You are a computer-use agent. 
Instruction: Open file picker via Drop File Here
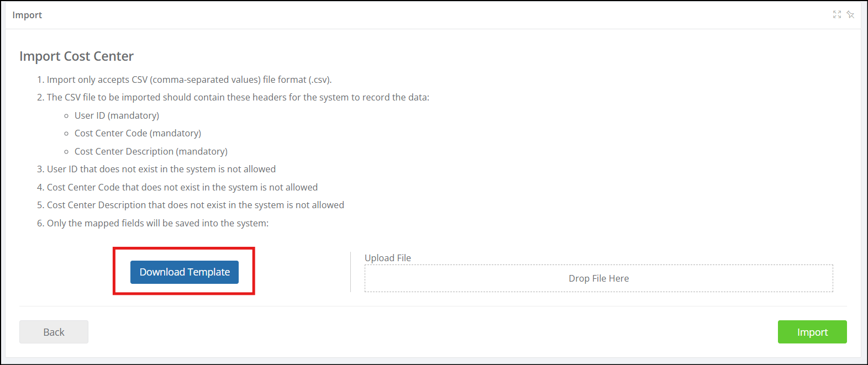[x=599, y=278]
